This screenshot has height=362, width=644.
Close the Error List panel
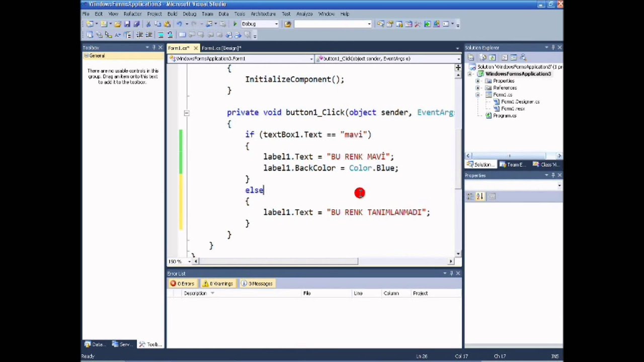tap(458, 274)
